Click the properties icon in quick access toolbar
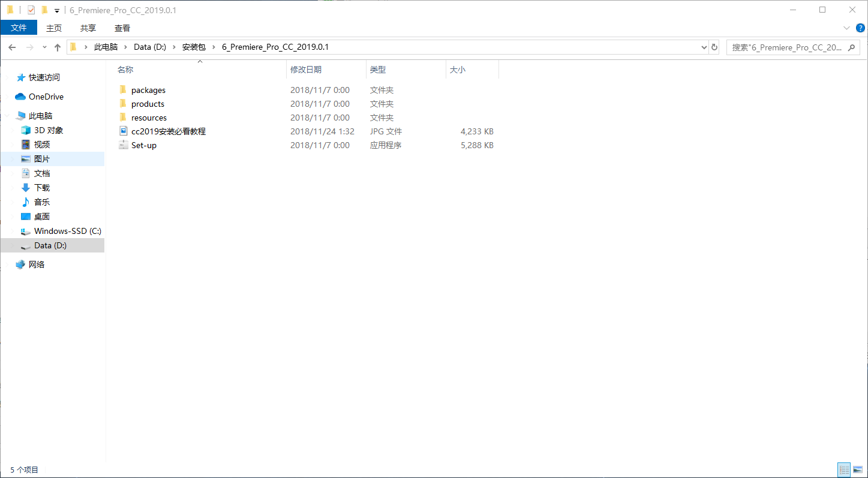Screen dimensions: 868x478 31,10
